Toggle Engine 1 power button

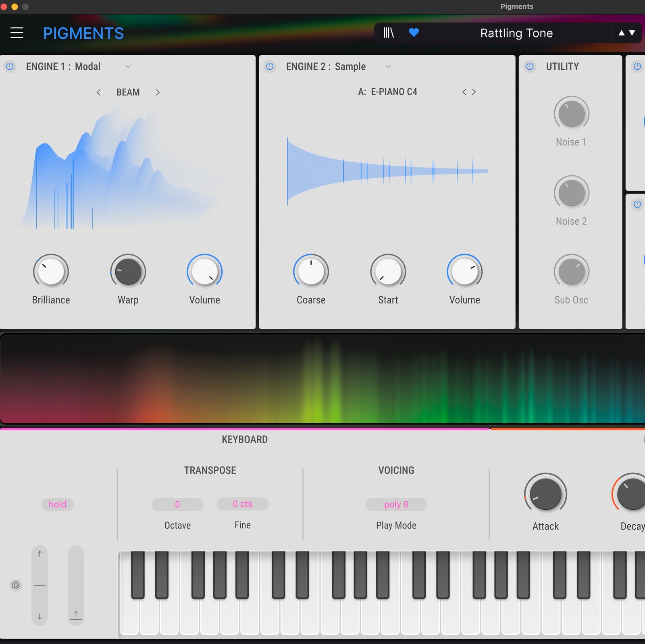pos(10,66)
